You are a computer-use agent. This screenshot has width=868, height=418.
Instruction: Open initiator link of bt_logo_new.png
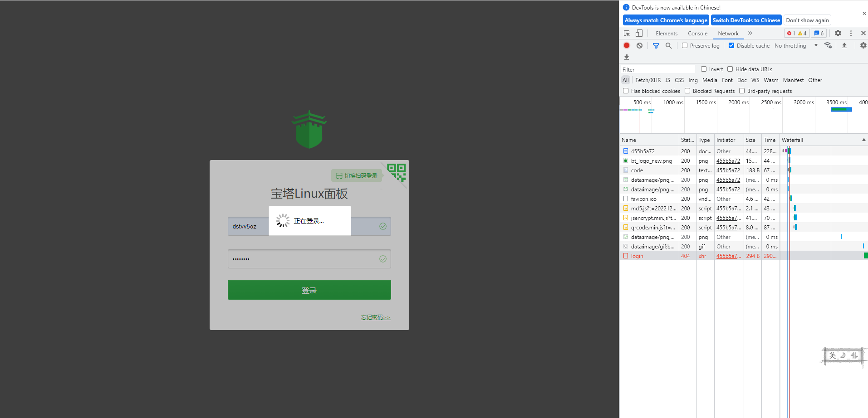click(728, 161)
